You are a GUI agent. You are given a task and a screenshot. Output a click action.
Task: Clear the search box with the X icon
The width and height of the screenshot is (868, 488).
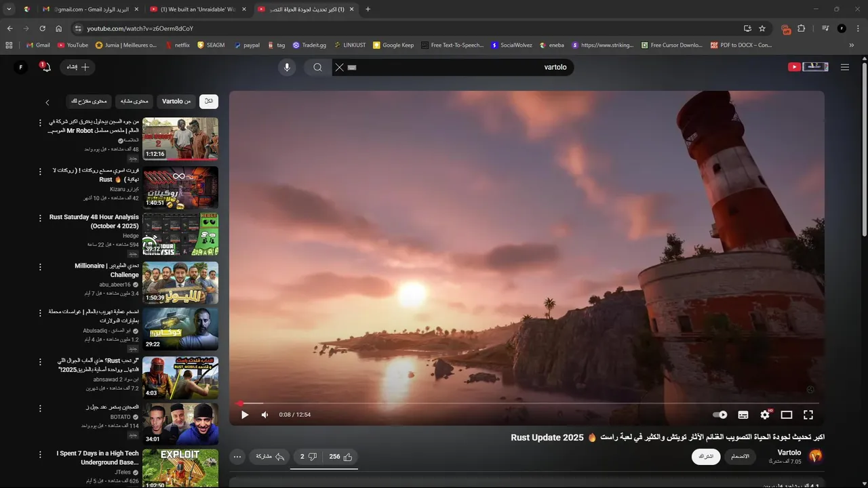pyautogui.click(x=340, y=67)
